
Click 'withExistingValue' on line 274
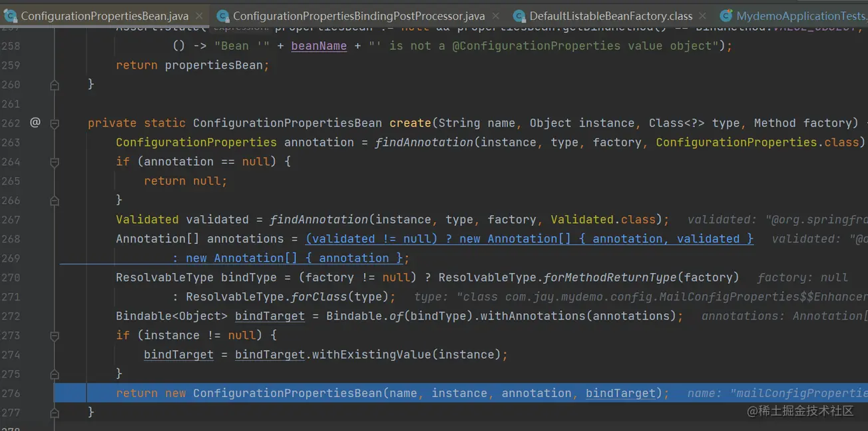click(x=371, y=355)
